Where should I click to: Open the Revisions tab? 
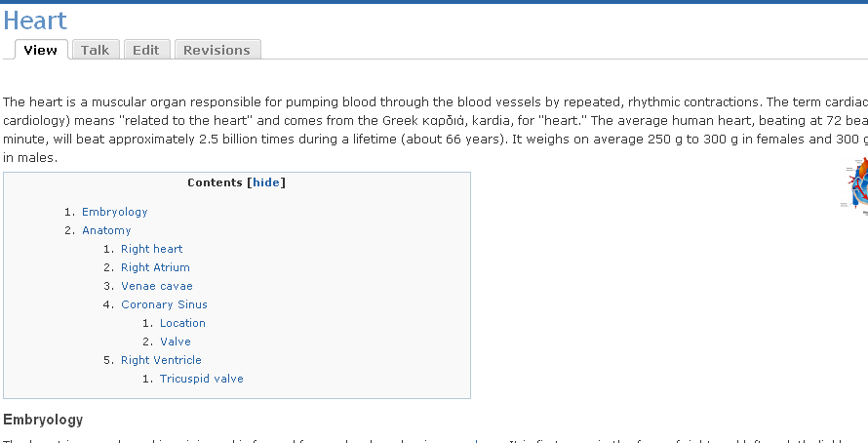217,50
